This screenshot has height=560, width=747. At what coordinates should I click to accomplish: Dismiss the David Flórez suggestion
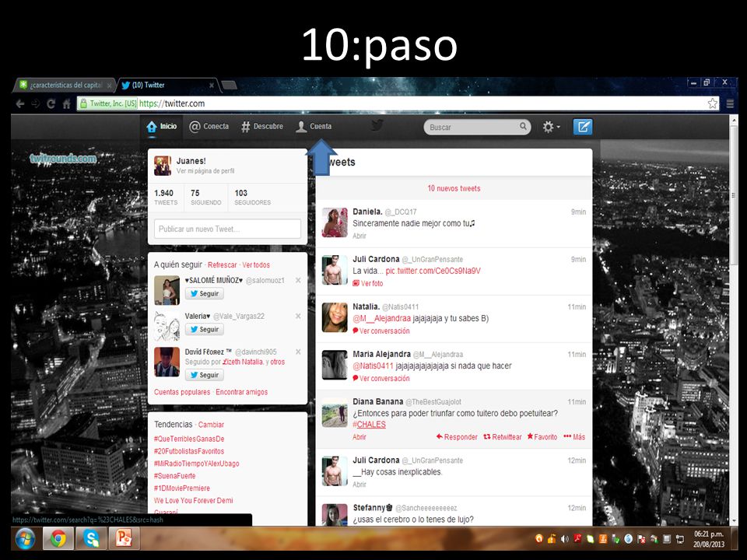tap(298, 352)
